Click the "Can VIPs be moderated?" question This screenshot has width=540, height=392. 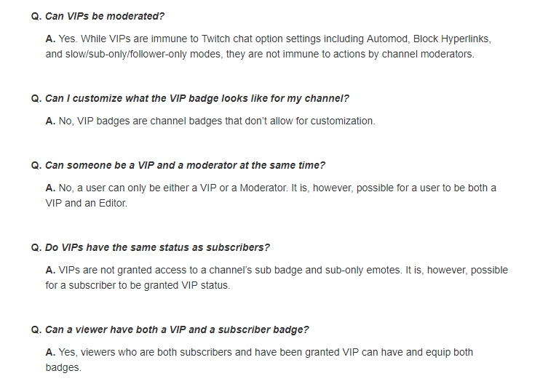[x=105, y=16]
